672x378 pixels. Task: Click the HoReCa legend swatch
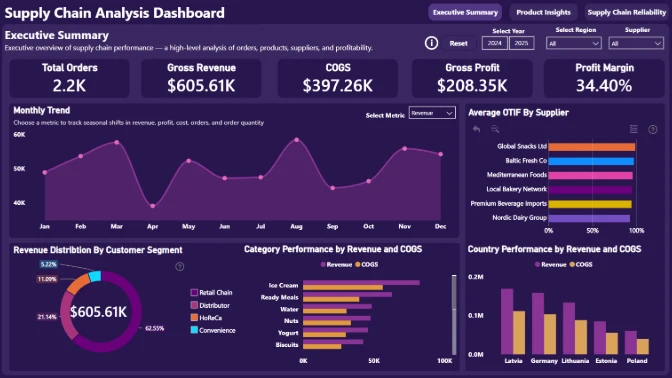(194, 318)
